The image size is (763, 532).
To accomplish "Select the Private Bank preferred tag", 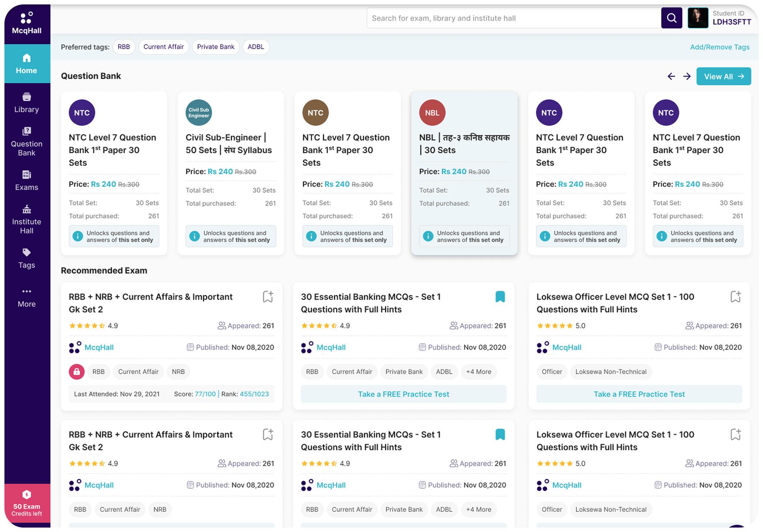I will click(216, 47).
